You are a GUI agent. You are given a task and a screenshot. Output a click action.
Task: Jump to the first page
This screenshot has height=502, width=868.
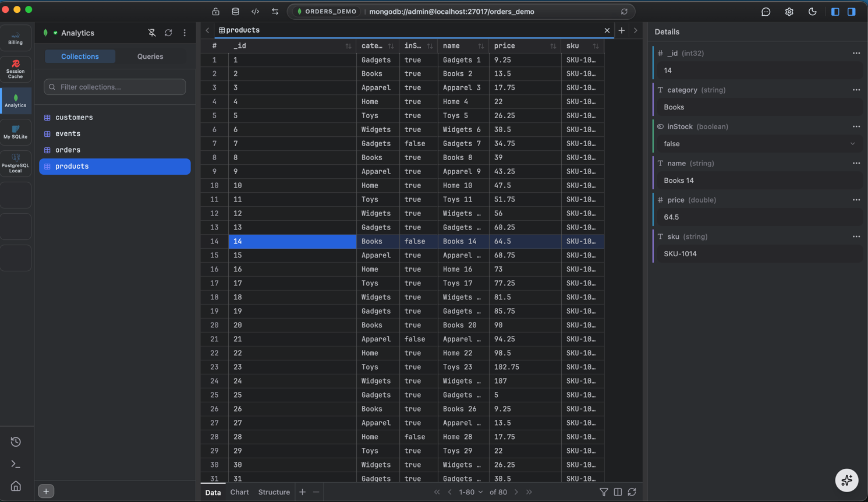click(x=437, y=492)
